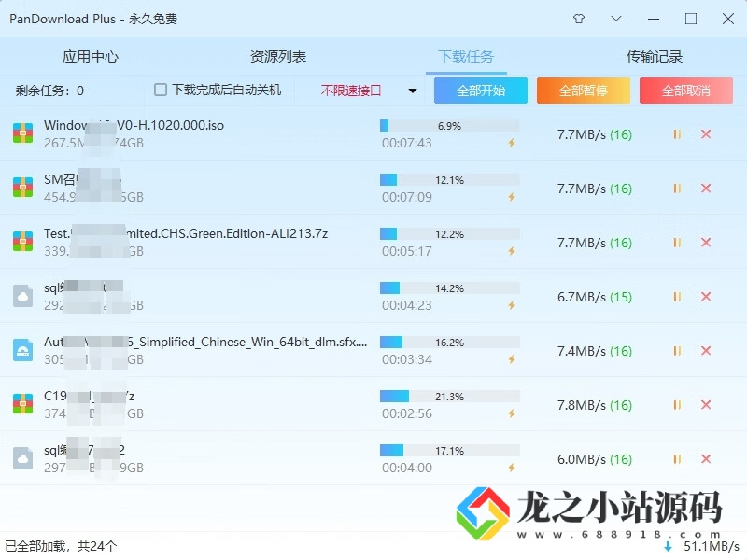Screen dimensions: 747x560
Task: Cancel the sql download at 17.1%
Action: [706, 459]
